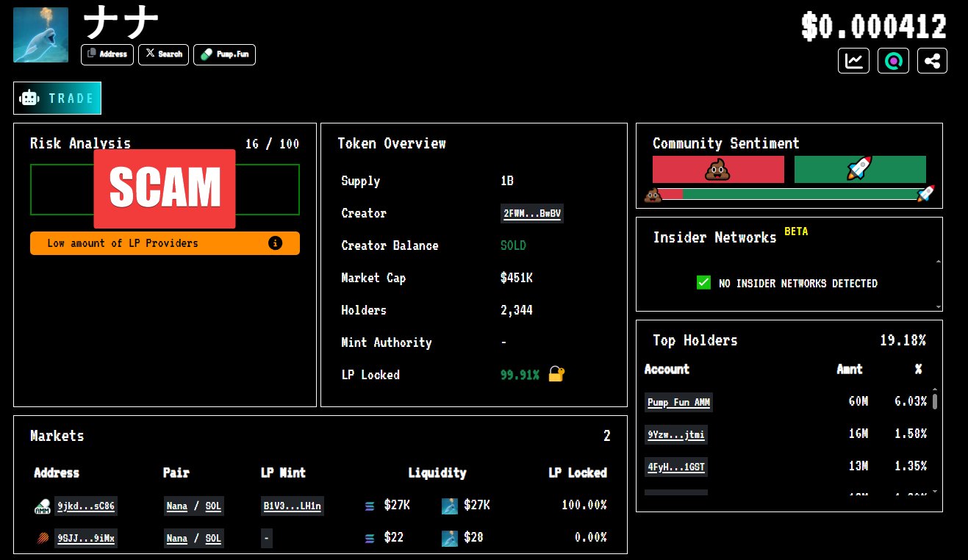Click the Account column header in Top Holders
968x560 pixels.
[667, 369]
